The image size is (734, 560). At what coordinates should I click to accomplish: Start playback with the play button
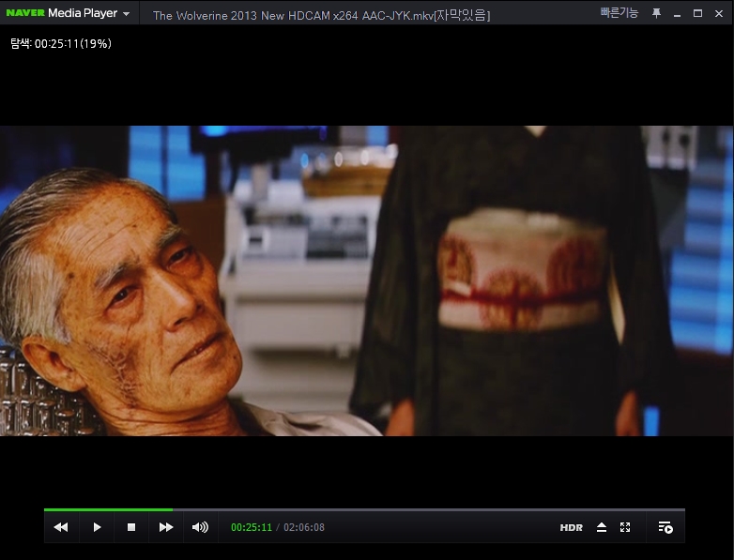tap(97, 527)
